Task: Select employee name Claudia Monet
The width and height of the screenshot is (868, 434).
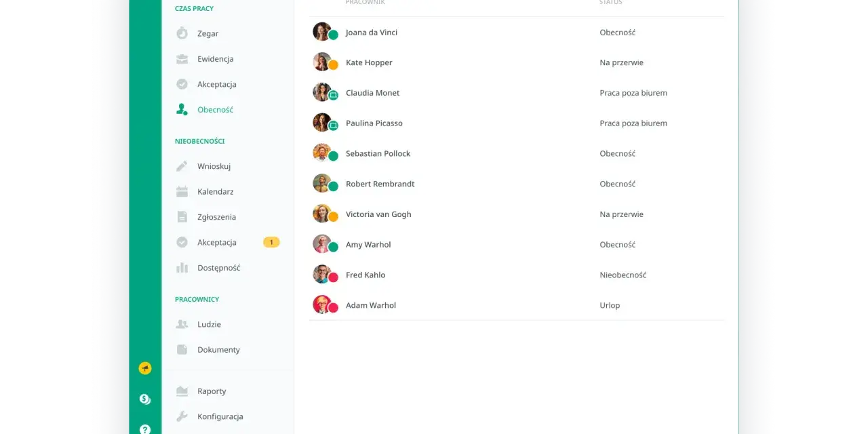Action: [373, 93]
